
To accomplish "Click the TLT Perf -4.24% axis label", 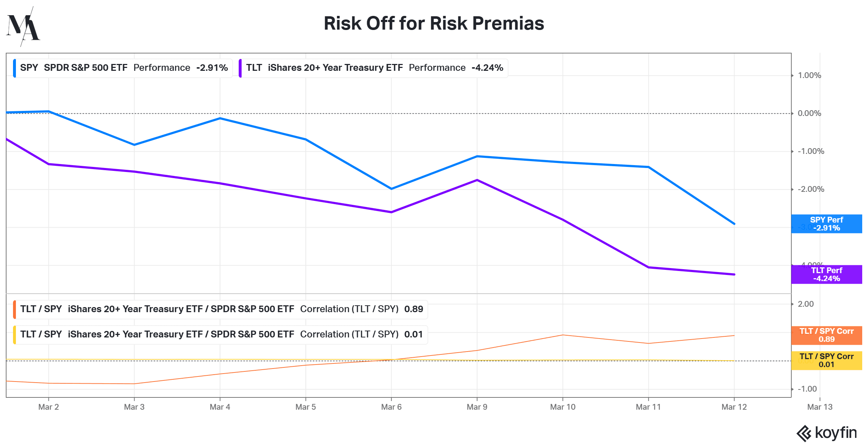I will [x=826, y=275].
